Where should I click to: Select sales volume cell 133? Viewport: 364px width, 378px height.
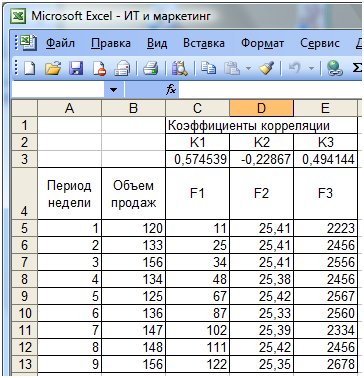tap(133, 245)
